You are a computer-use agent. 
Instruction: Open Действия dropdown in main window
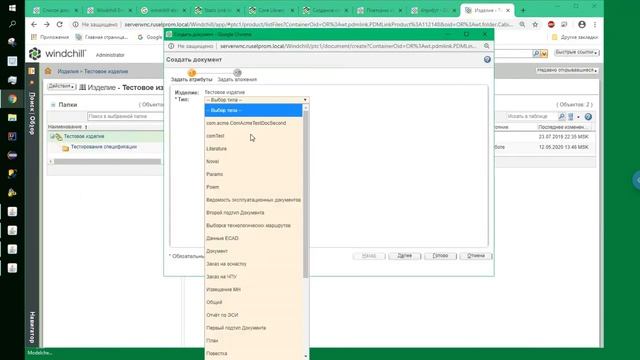pos(61,86)
